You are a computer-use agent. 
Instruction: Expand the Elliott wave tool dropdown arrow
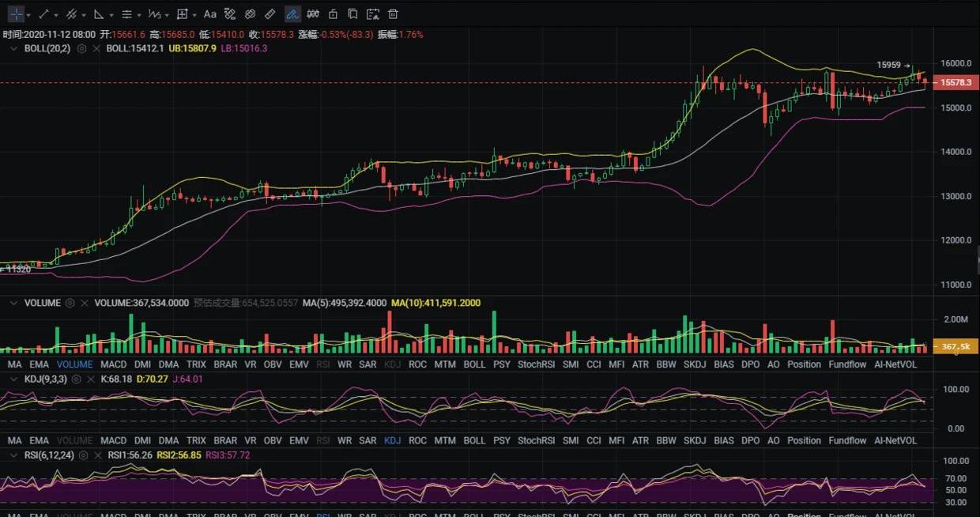tap(167, 15)
